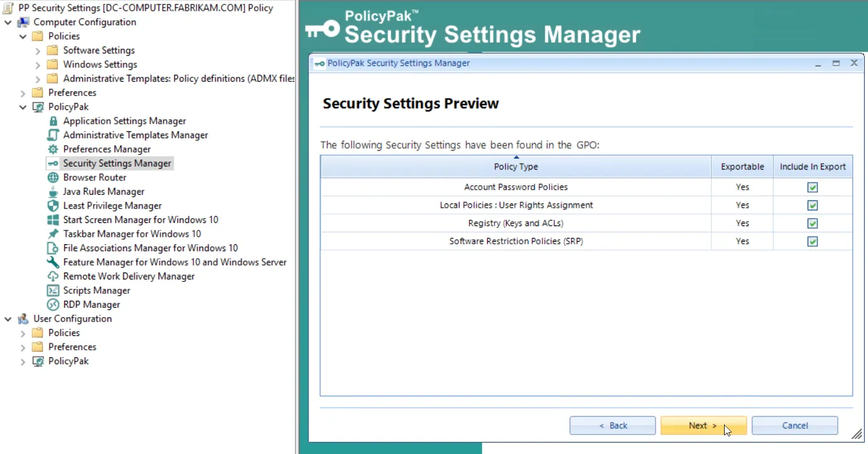
Task: Click the User Configuration user icon
Action: [23, 319]
